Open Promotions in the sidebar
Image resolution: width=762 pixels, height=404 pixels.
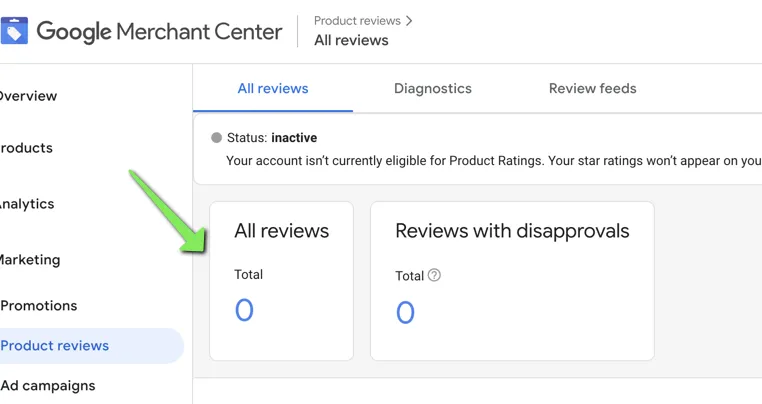coord(39,305)
